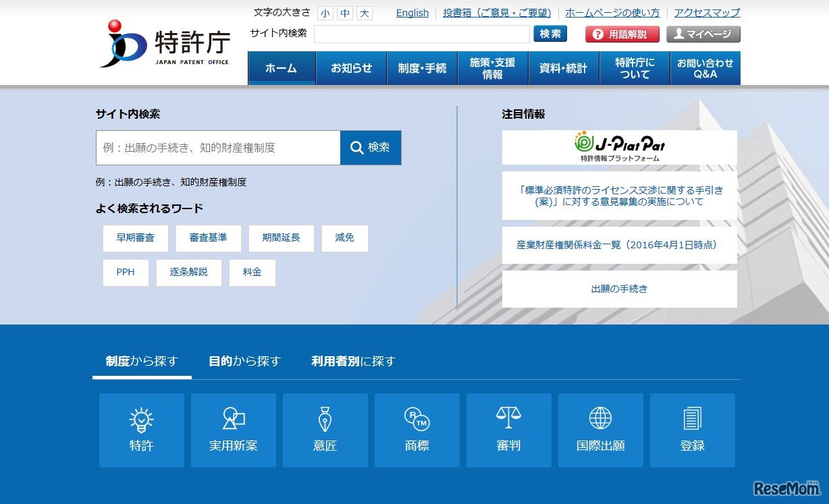The height and width of the screenshot is (504, 829).
Task: Click the 国際出願 globe icon
Action: 600,430
